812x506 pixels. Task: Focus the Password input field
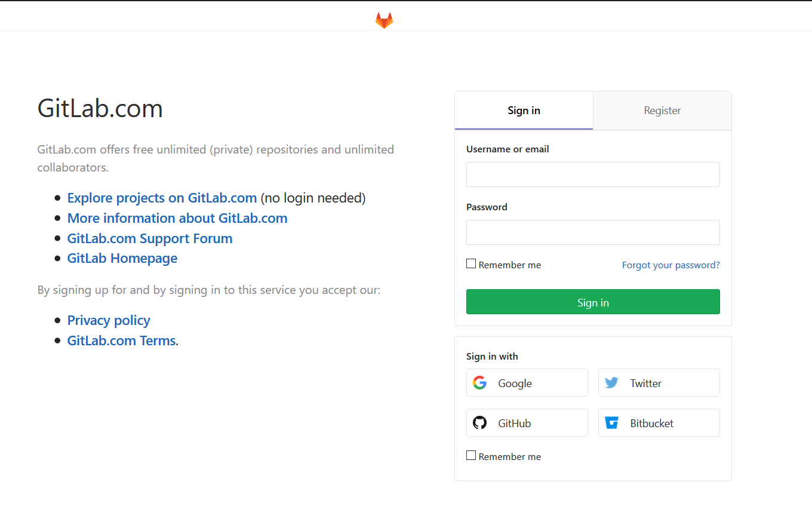(x=593, y=232)
